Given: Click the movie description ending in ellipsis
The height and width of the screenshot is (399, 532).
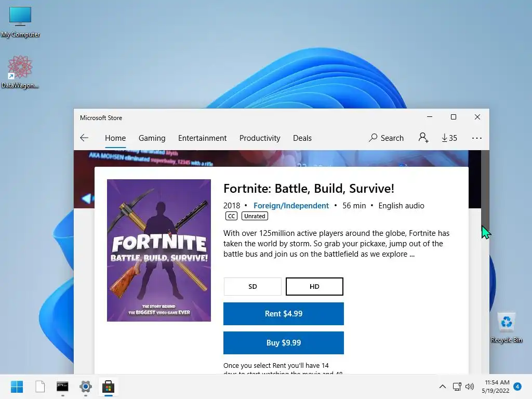Looking at the screenshot, I should pos(336,244).
